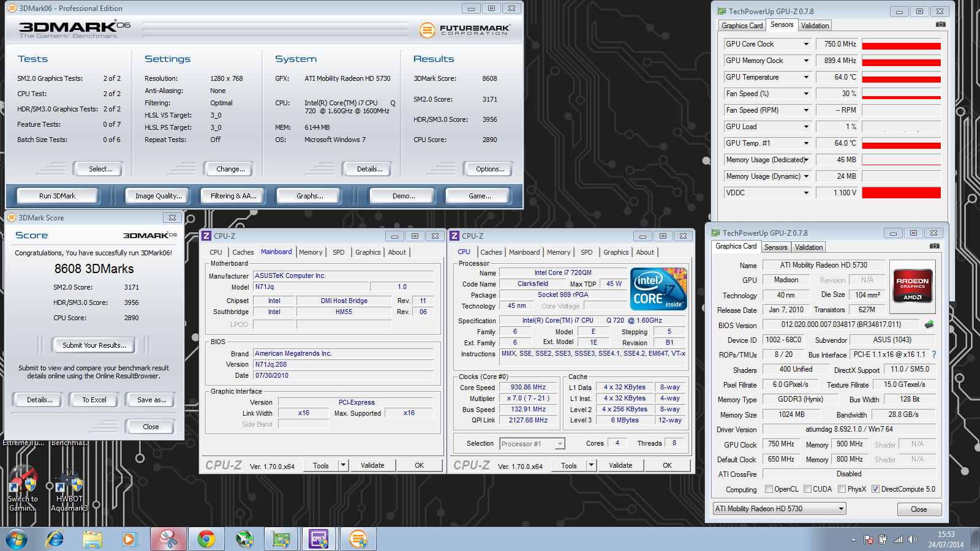Open the Graphics tab in CPU-Z Mainboard window

point(368,252)
